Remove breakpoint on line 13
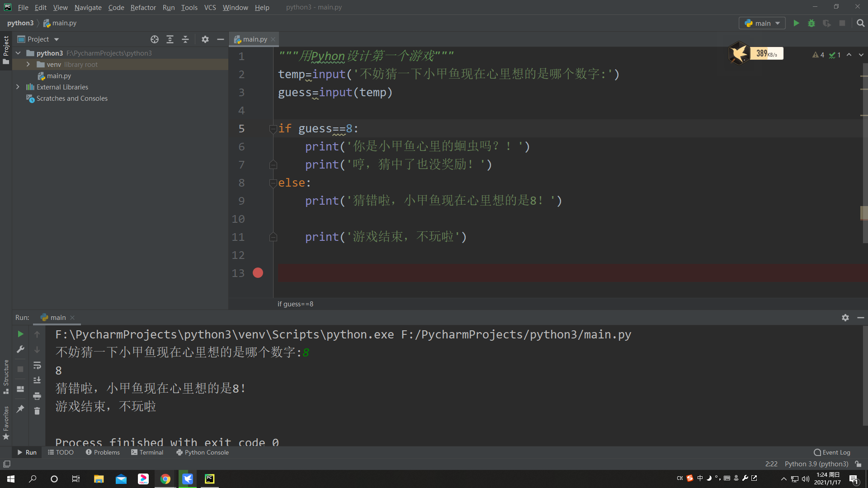 click(258, 273)
